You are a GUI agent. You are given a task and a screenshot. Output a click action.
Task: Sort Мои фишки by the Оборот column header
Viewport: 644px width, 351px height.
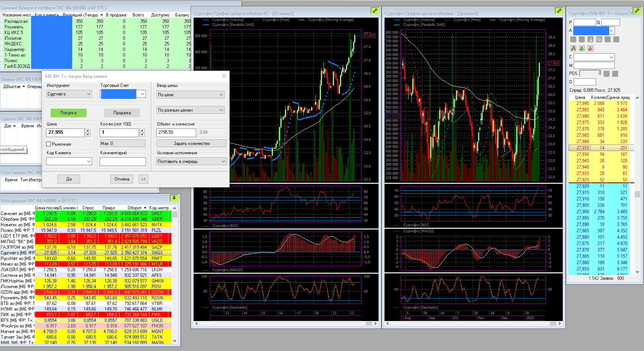[x=134, y=208]
